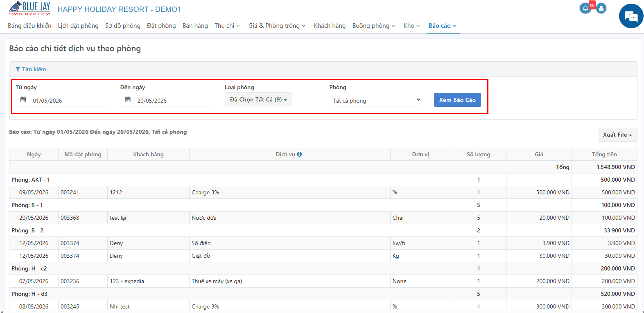Open the user profile avatar
This screenshot has width=644, height=313.
(x=601, y=8)
